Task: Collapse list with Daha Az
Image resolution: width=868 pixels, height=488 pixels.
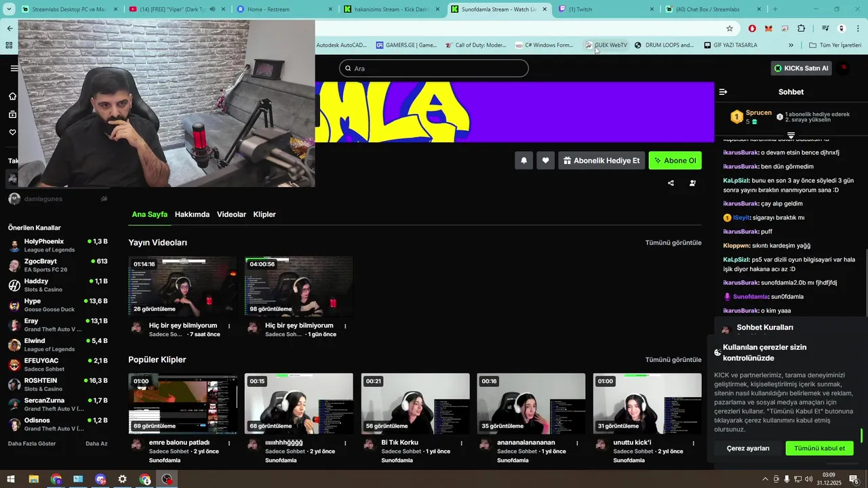Action: (x=96, y=444)
